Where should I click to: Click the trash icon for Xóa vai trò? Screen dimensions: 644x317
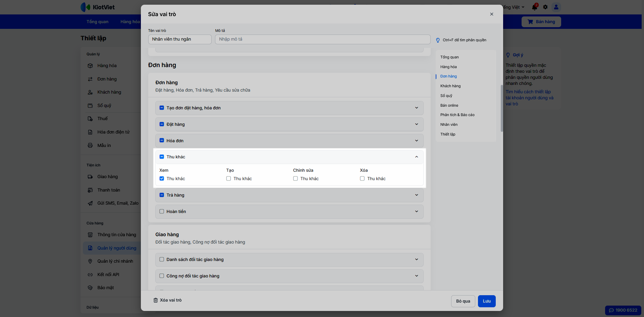pos(156,300)
